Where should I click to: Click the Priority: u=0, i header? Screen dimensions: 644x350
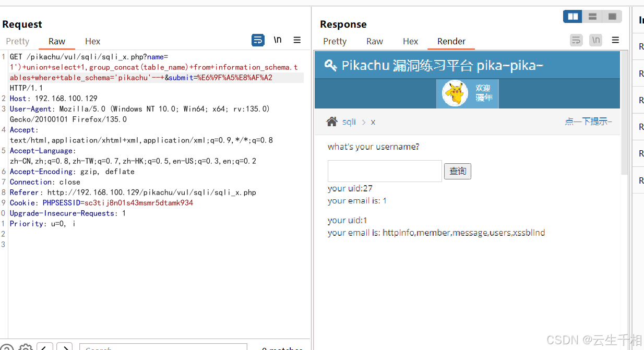click(43, 223)
